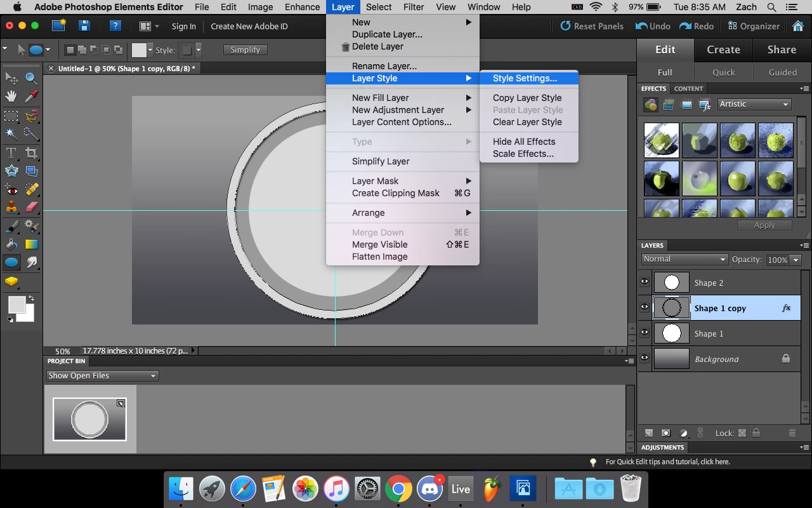Toggle lock transparent pixels checker icon
Screen dimensions: 812x508
pyautogui.click(x=742, y=433)
